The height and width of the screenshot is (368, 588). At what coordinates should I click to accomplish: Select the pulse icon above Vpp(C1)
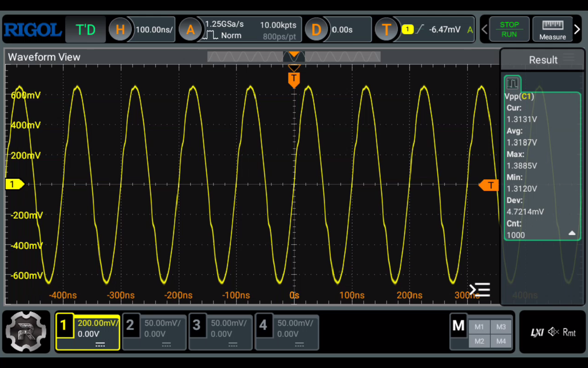pos(512,83)
